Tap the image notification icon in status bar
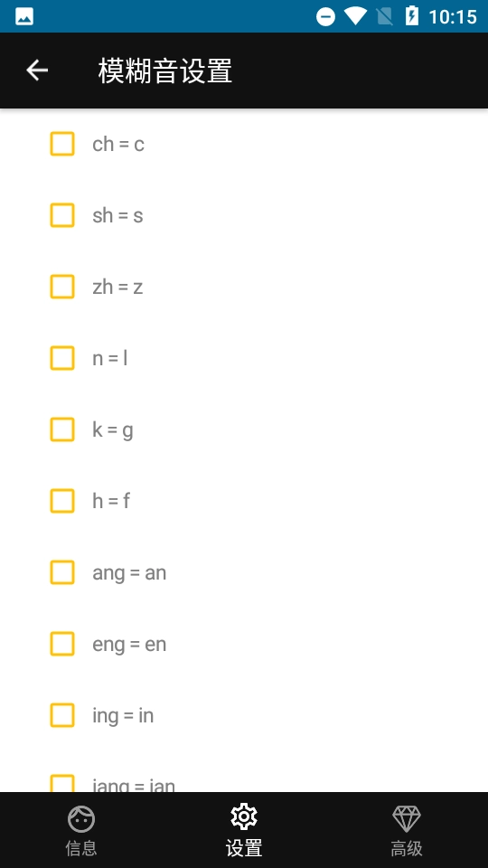 coord(24,16)
